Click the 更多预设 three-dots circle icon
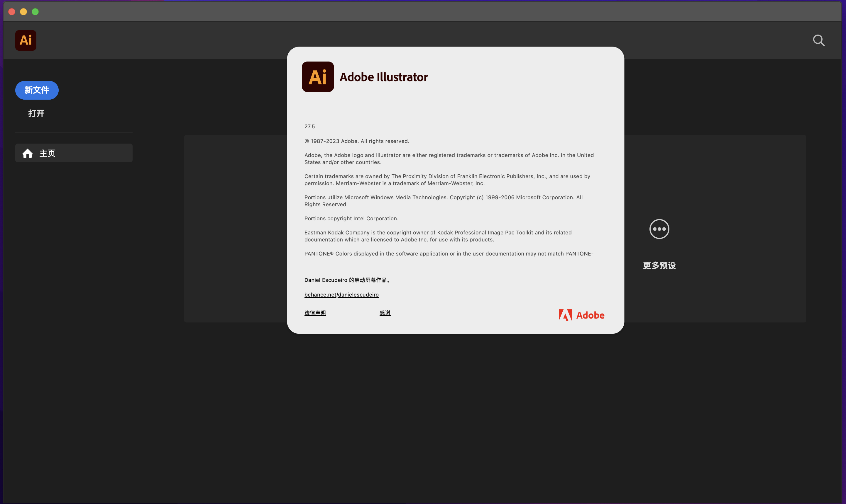Screen dimensions: 846x504 (659, 229)
